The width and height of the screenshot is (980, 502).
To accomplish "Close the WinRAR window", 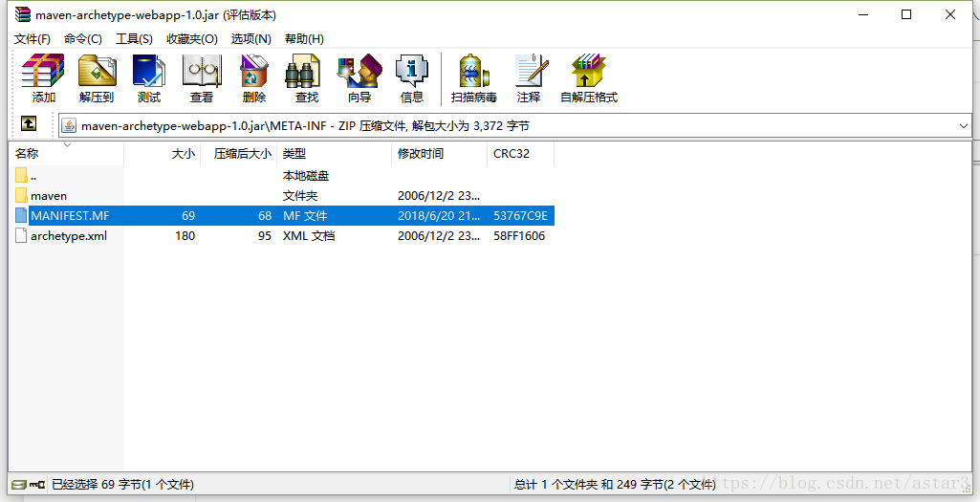I will (950, 14).
